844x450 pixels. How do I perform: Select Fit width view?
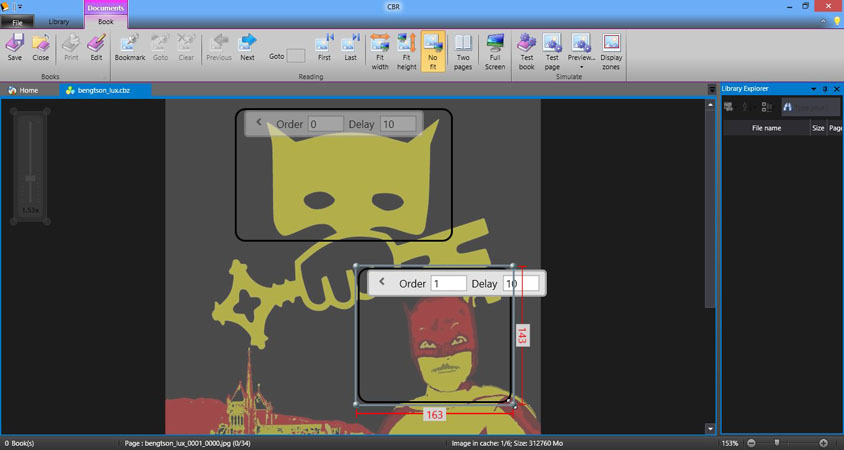pyautogui.click(x=379, y=52)
